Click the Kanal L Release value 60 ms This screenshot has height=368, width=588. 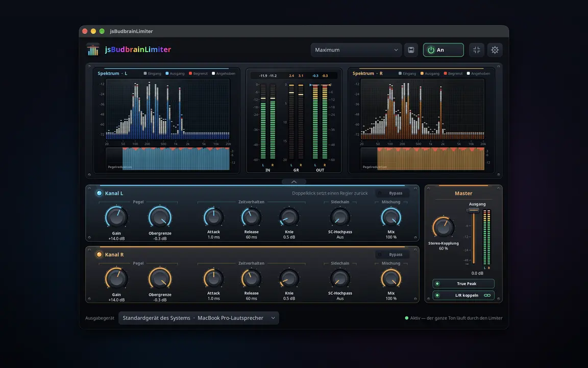pos(251,237)
